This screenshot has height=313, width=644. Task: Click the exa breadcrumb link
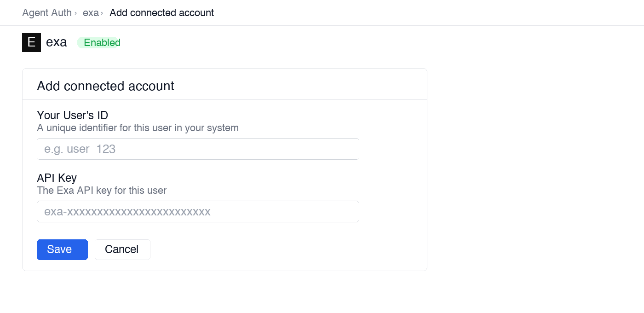90,12
